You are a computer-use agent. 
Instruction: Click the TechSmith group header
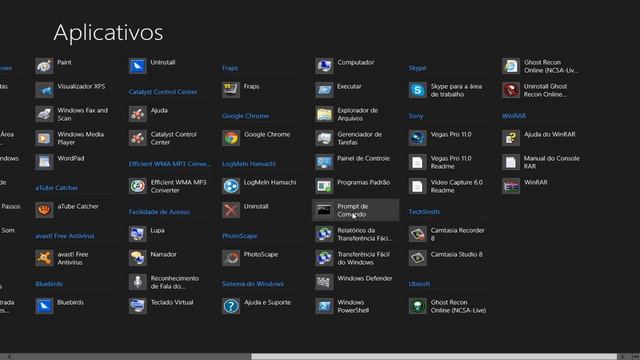click(x=424, y=212)
